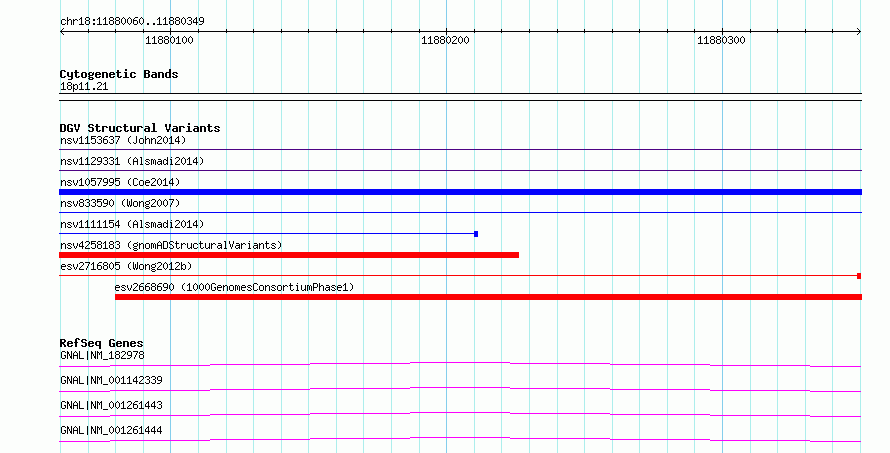Viewport: 890px width, 453px height.
Task: Open variant esv2716805 (Wong2012b) label
Action: pyautogui.click(x=126, y=266)
